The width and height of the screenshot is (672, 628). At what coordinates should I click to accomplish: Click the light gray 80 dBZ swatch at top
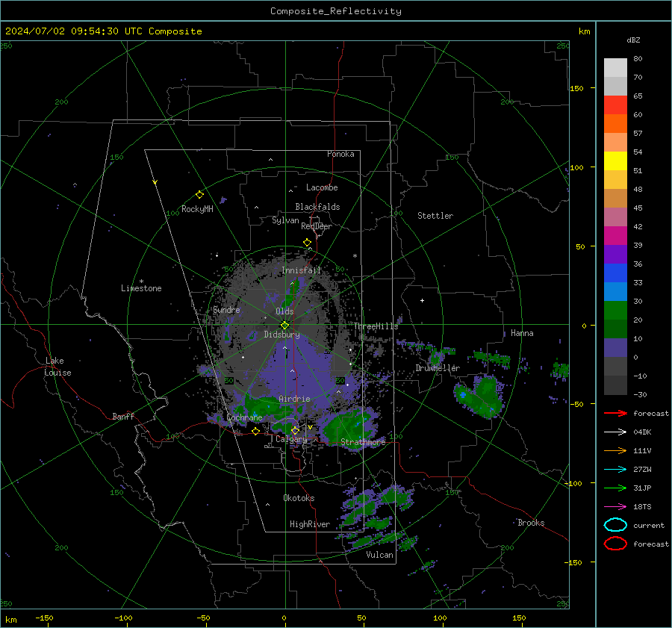pyautogui.click(x=615, y=68)
